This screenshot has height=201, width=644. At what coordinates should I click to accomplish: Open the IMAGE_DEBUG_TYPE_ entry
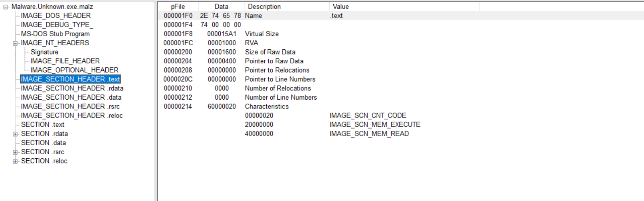coord(57,25)
